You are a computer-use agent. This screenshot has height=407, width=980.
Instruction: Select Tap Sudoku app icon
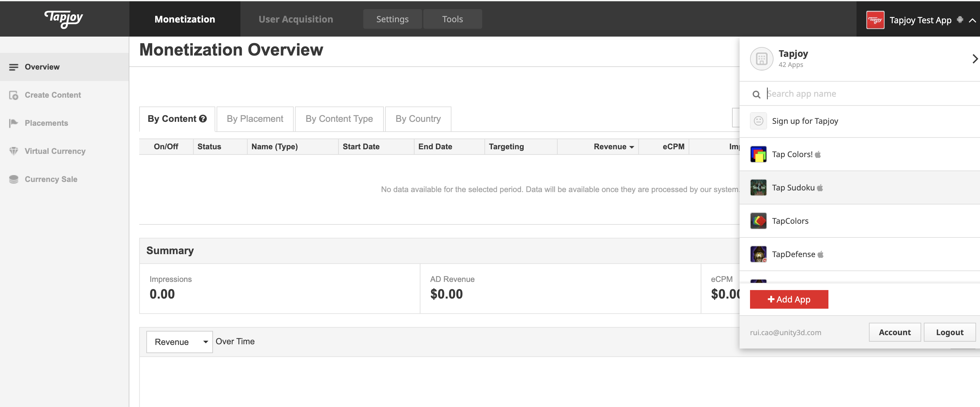click(758, 187)
